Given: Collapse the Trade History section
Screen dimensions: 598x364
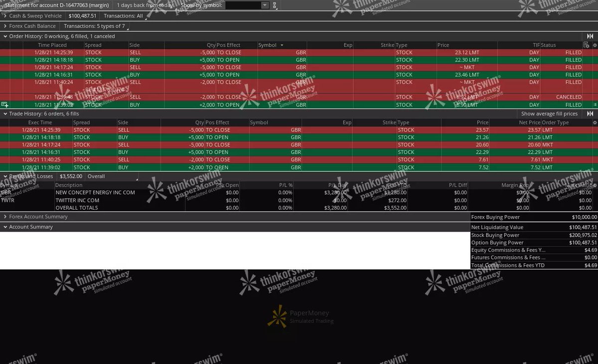Looking at the screenshot, I should coord(5,114).
